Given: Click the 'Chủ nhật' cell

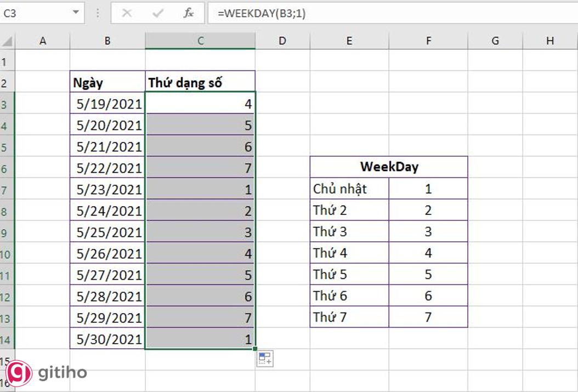Looking at the screenshot, I should point(349,189).
